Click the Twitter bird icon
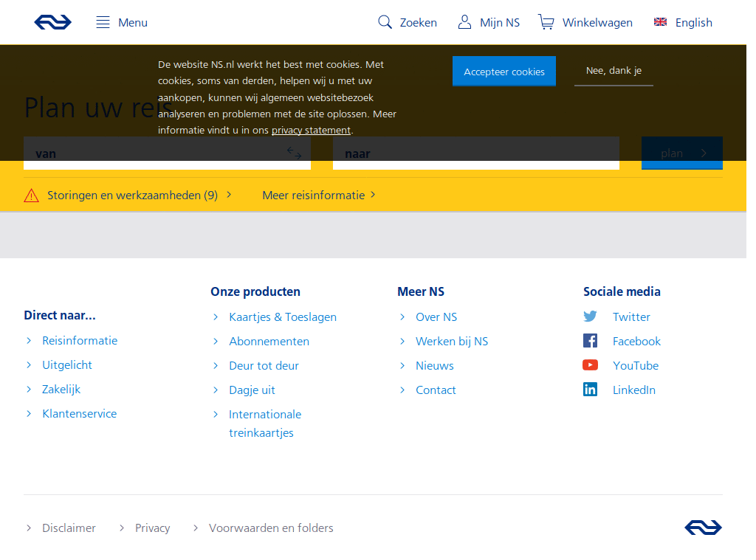Viewport: 756px width, 560px height. [590, 316]
